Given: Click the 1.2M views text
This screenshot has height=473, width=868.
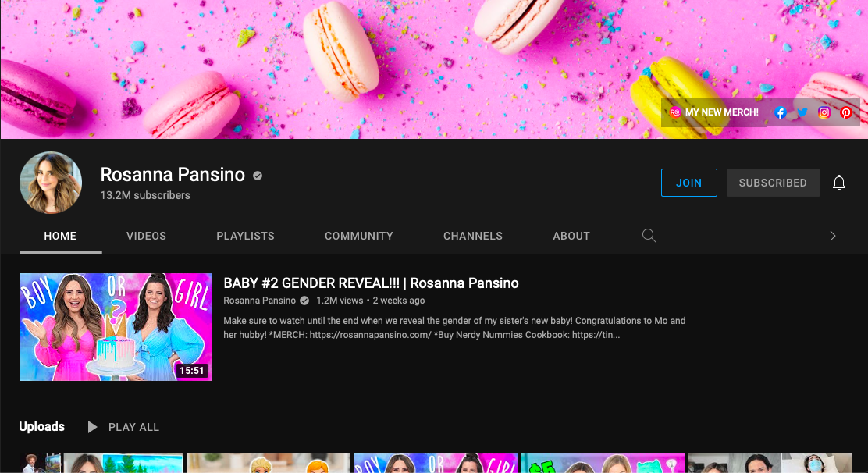Looking at the screenshot, I should 340,301.
